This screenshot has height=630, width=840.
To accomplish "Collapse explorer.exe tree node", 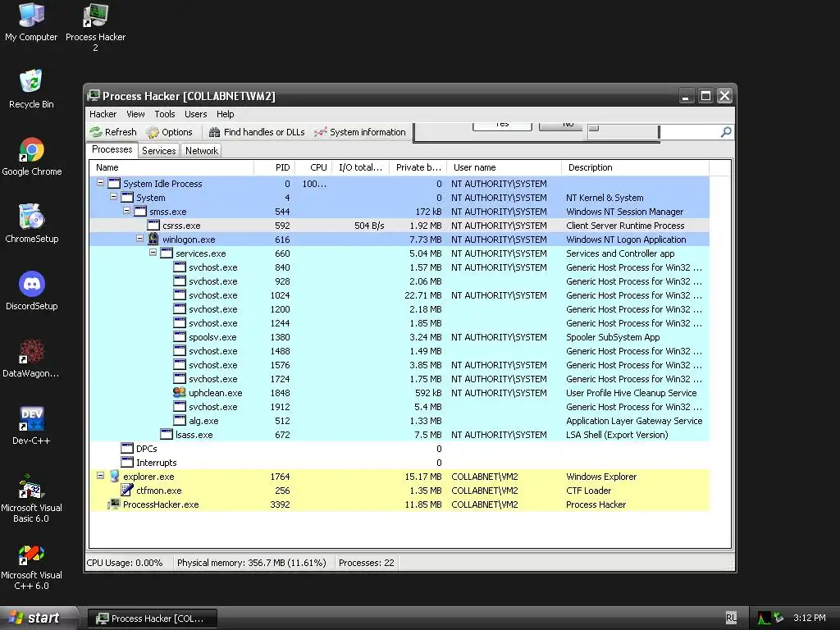I will 100,475.
